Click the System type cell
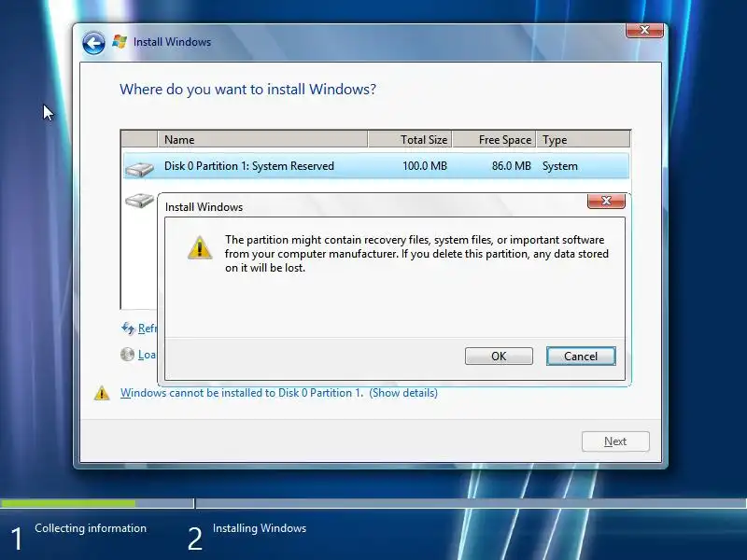The width and height of the screenshot is (747, 560). (x=559, y=166)
